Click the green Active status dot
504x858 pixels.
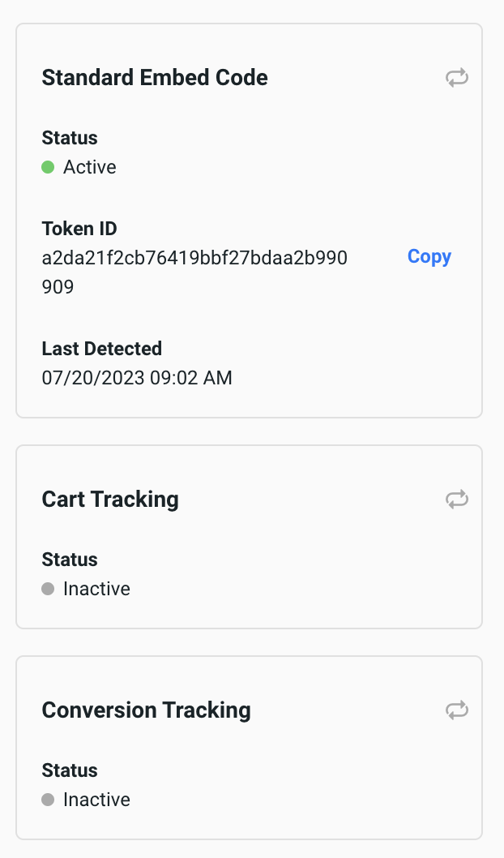point(48,167)
